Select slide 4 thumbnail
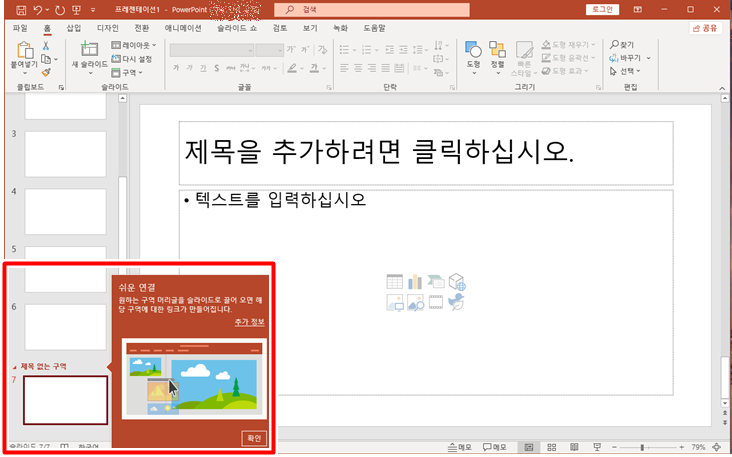This screenshot has width=732, height=457. click(x=65, y=212)
